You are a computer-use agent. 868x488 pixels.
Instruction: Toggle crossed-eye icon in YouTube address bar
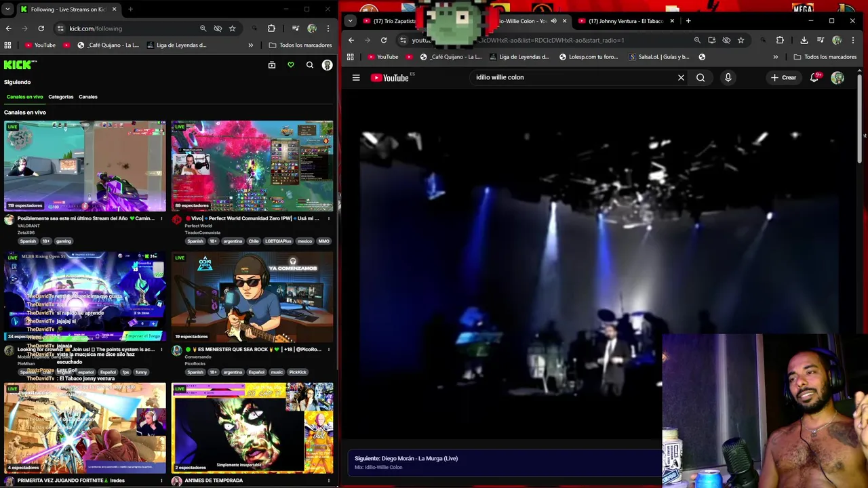(x=726, y=40)
